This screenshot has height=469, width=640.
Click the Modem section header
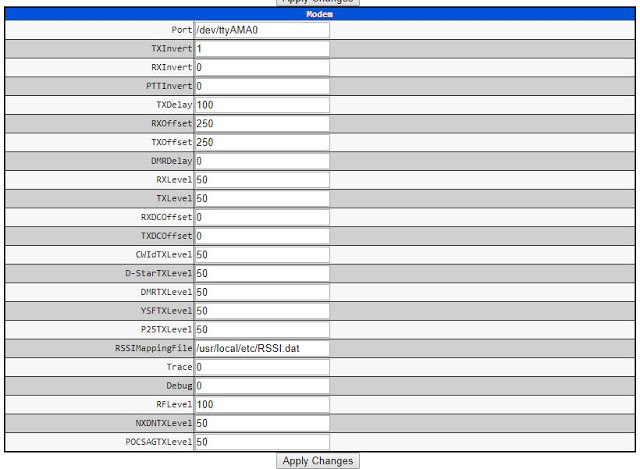click(x=320, y=14)
